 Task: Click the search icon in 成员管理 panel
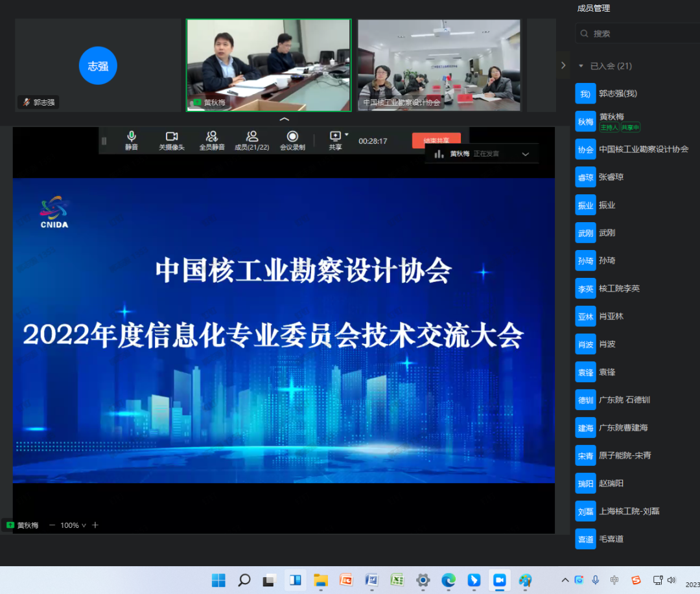tap(584, 33)
